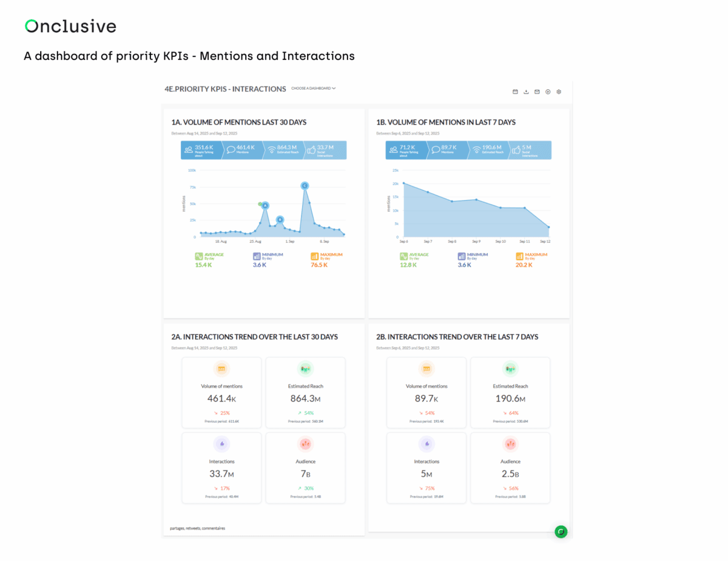Click the Volume of mentions 461.4K card
Screen dimensions: 728x561
pyautogui.click(x=221, y=392)
